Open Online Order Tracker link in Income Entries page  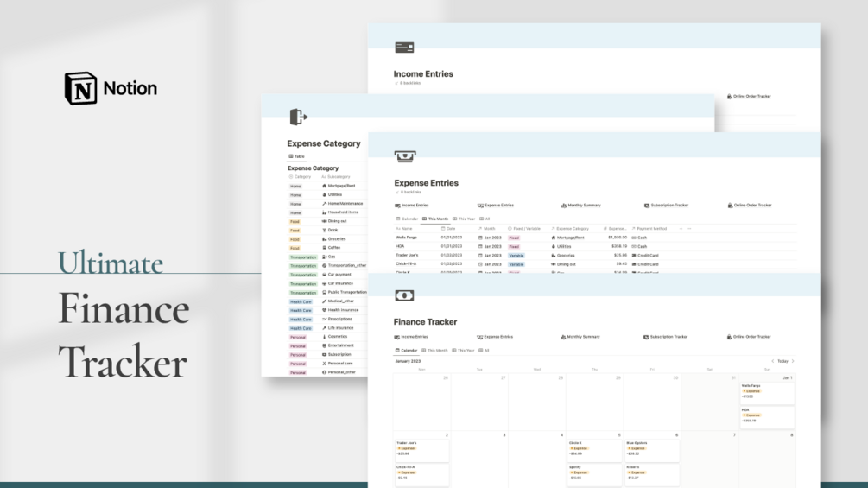click(749, 96)
